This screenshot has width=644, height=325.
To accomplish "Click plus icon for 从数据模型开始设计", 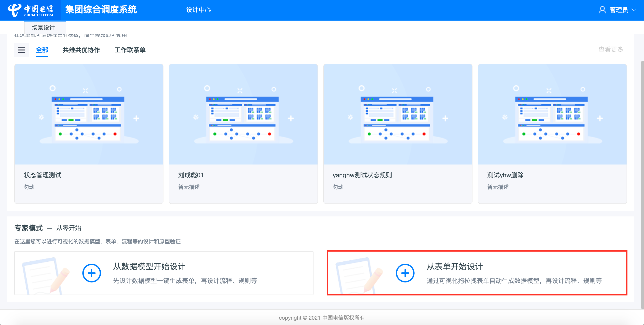I will pos(91,273).
